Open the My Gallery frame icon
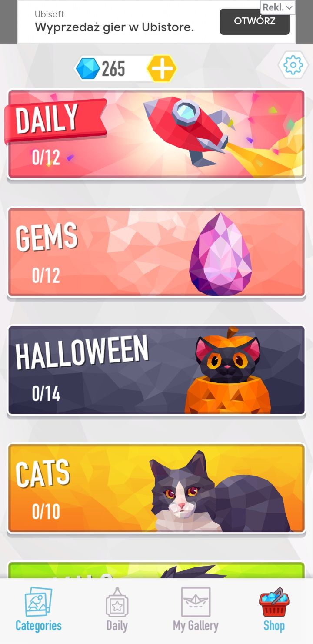The height and width of the screenshot is (644, 313). 196,602
